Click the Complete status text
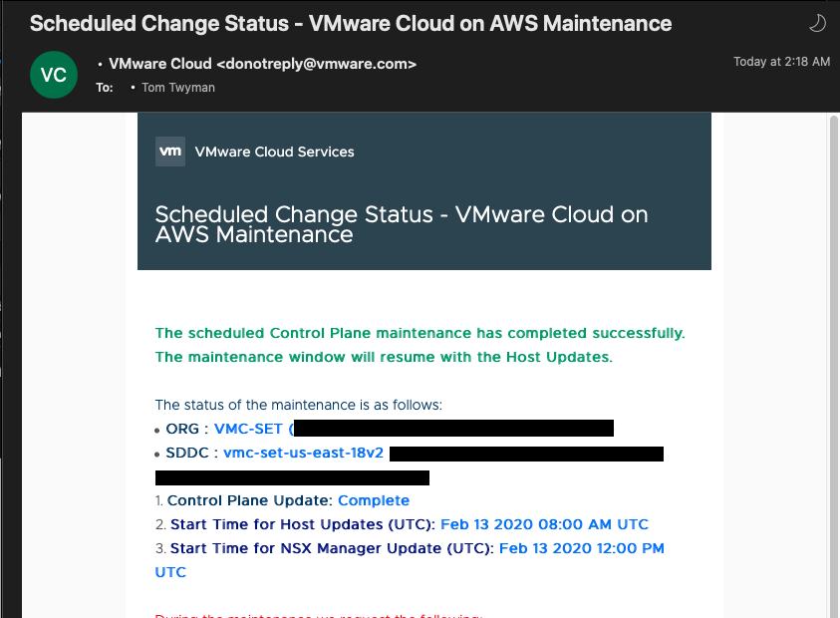The image size is (840, 618). coord(374,500)
